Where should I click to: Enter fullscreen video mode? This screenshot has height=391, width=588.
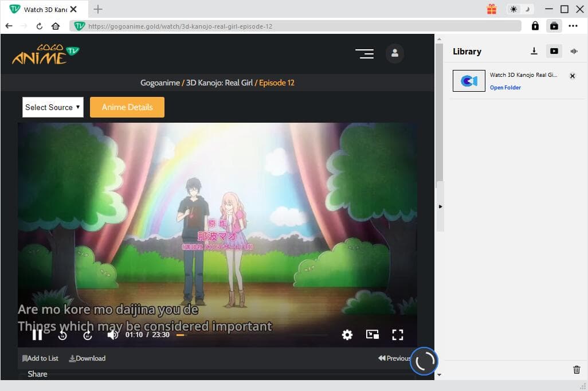pyautogui.click(x=398, y=335)
